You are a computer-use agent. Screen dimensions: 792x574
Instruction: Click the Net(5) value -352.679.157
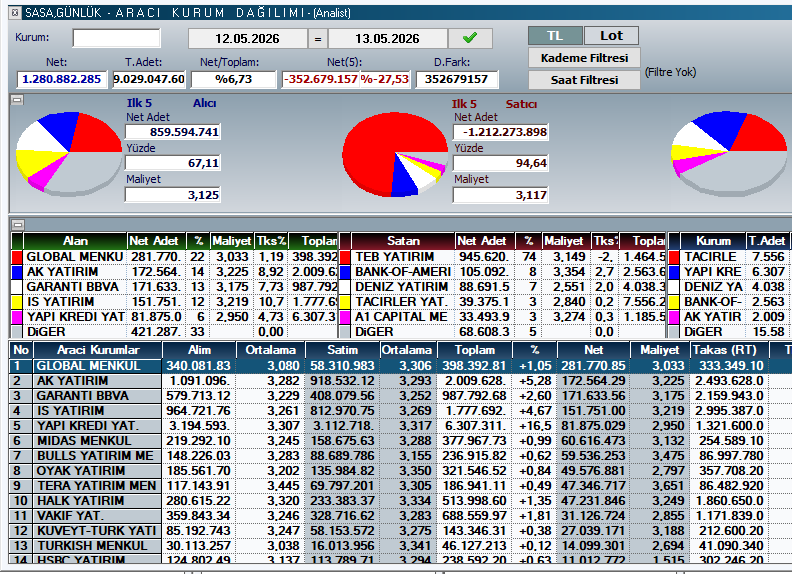click(x=321, y=79)
